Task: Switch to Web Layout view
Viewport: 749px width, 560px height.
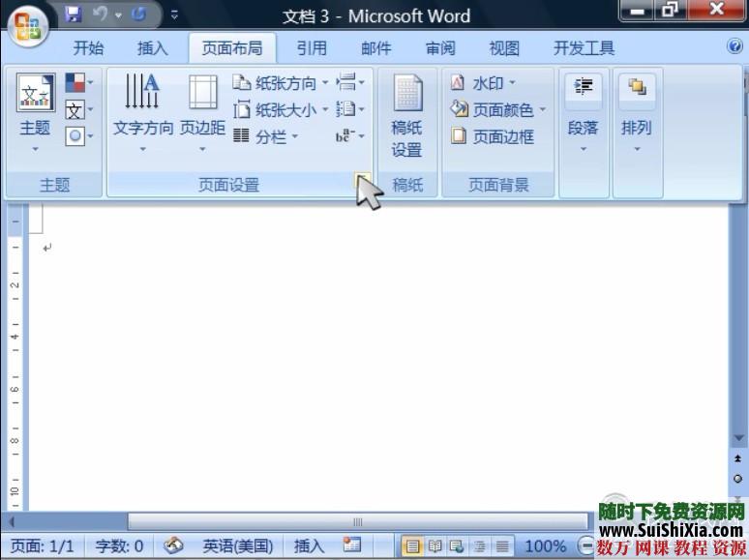Action: click(x=457, y=545)
